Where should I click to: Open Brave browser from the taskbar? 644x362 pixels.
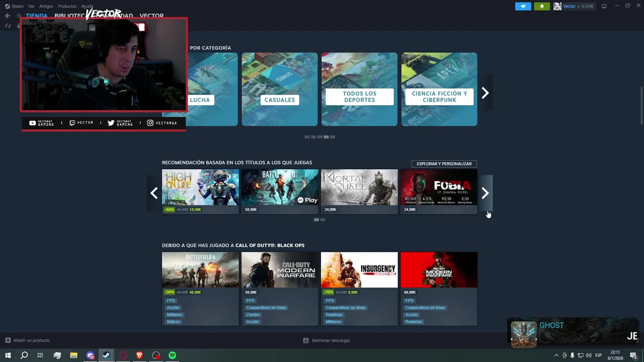pos(139,355)
